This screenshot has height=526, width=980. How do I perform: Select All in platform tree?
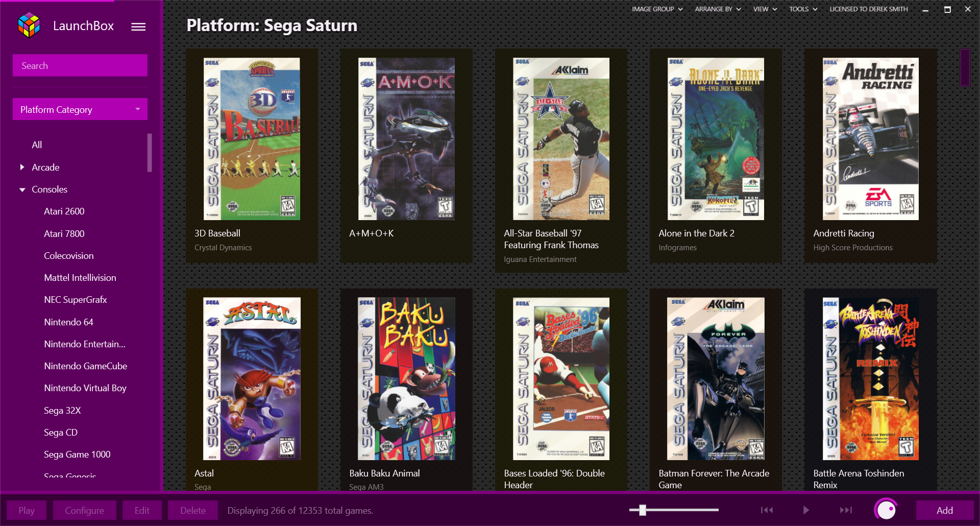pyautogui.click(x=37, y=145)
